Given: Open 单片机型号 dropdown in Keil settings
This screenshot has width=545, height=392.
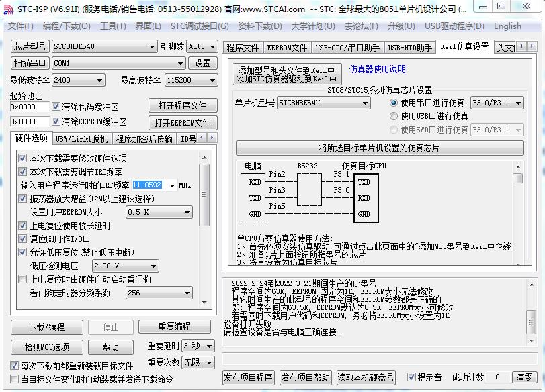Looking at the screenshot, I should click(324, 103).
